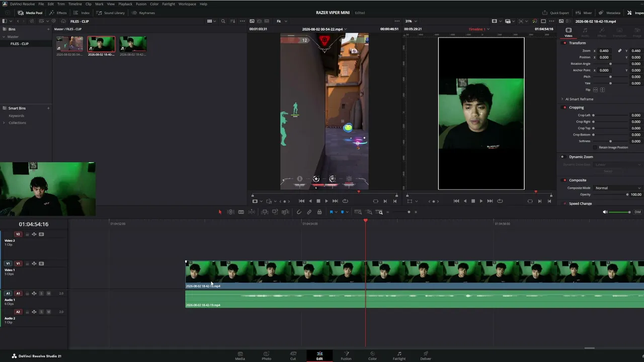Adjust the monitor volume slider
The height and width of the screenshot is (362, 644).
620,212
